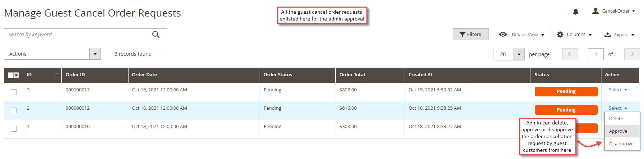Click the Cancel-Order user account icon
644x159 pixels.
[596, 11]
